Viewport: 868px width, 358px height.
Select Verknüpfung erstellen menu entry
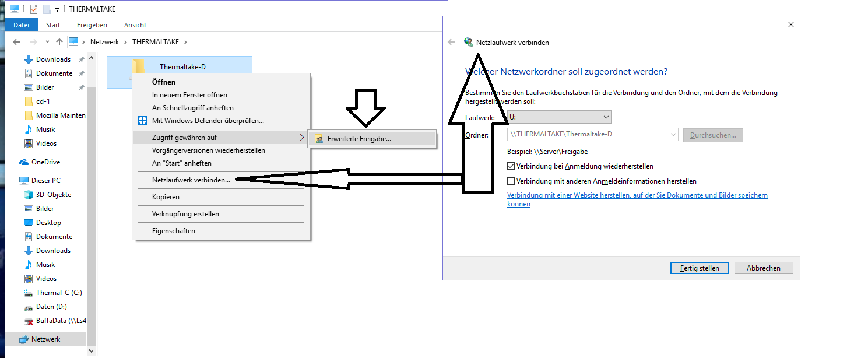pyautogui.click(x=222, y=214)
